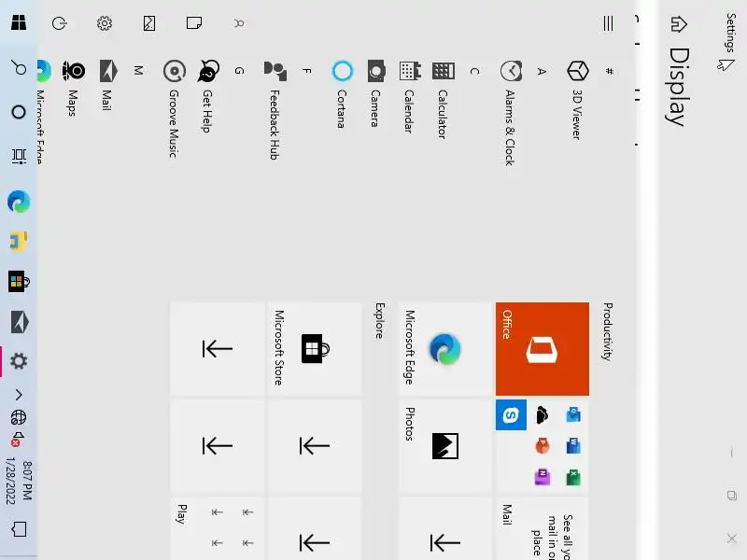Viewport: 747px width, 560px height.
Task: Open File Explorer from the taskbar
Action: [19, 242]
